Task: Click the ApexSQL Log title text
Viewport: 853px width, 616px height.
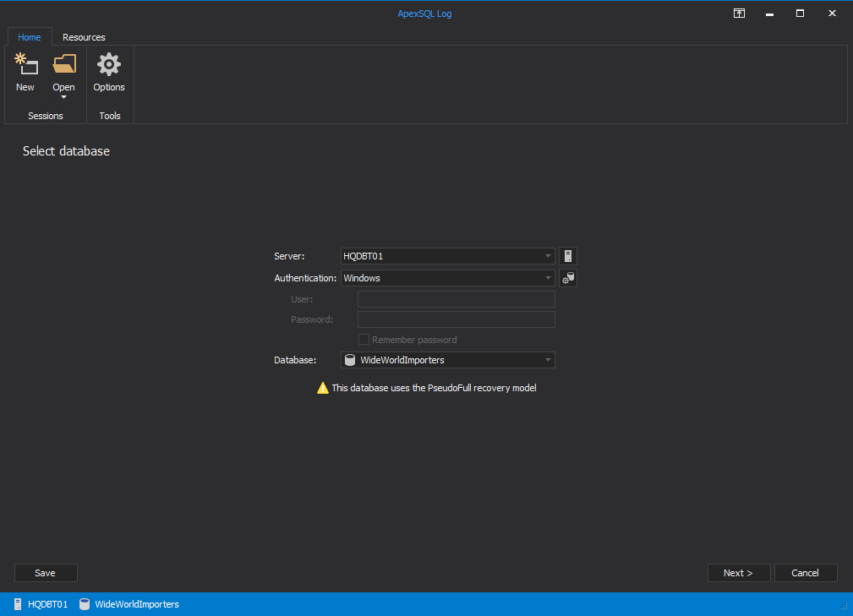Action: tap(424, 14)
